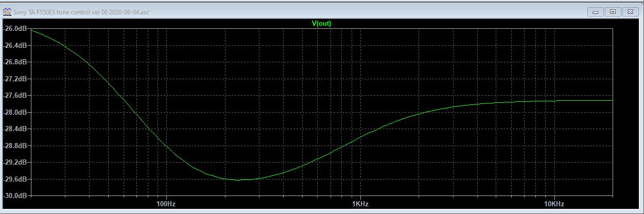
Task: Click the -29.6dB axis label
Action: (15, 179)
